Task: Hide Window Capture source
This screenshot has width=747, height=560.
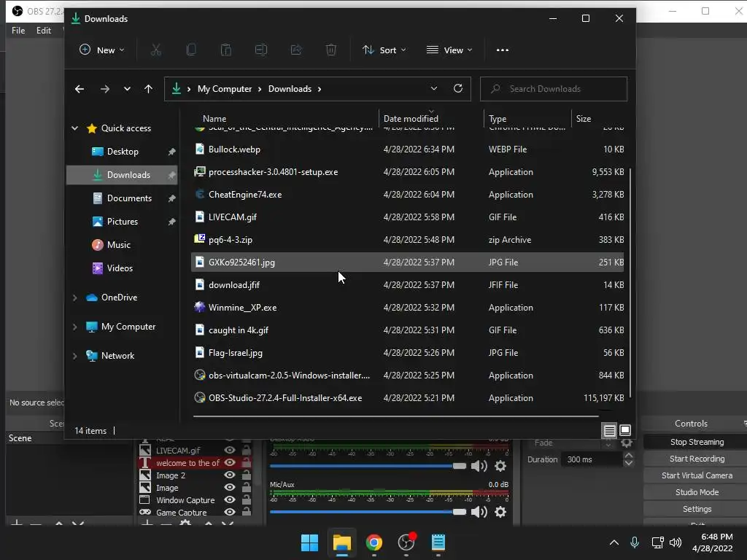Action: (230, 499)
